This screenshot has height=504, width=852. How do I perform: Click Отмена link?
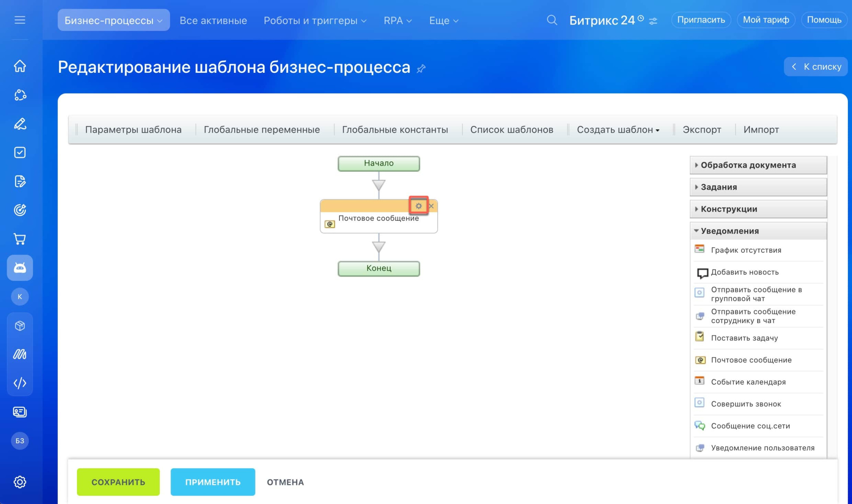(x=285, y=482)
